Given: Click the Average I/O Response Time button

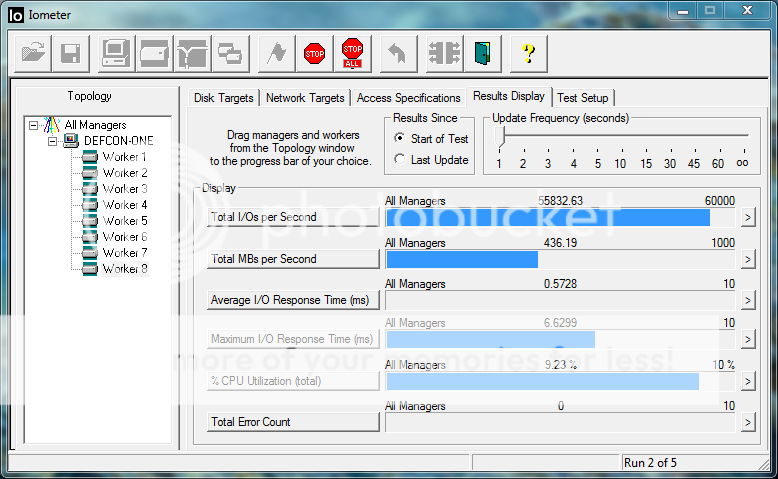Looking at the screenshot, I should click(x=293, y=300).
